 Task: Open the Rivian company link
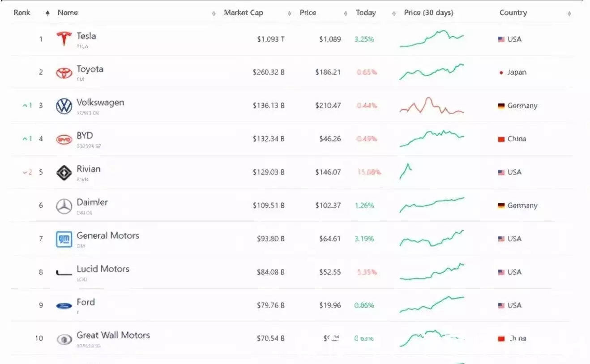pyautogui.click(x=89, y=169)
